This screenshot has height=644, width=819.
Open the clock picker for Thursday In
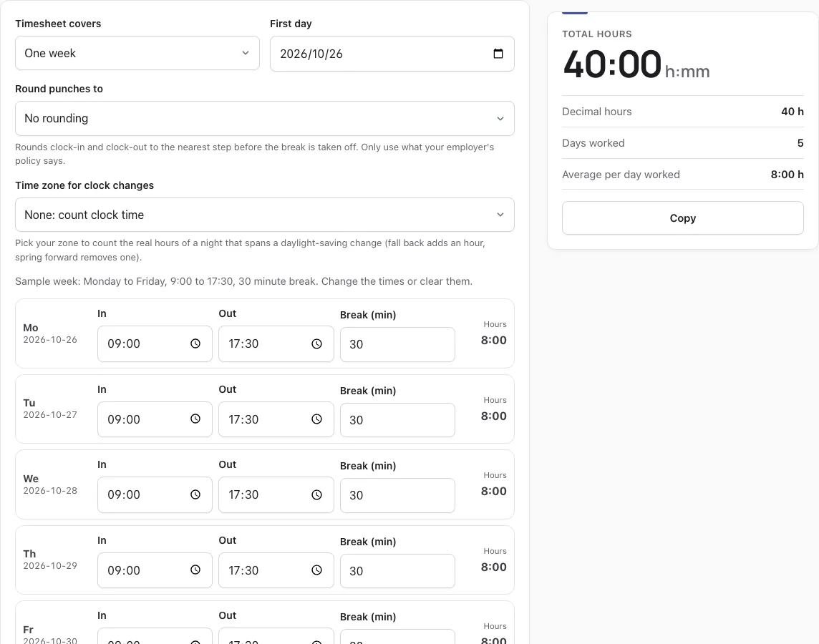[x=195, y=570]
